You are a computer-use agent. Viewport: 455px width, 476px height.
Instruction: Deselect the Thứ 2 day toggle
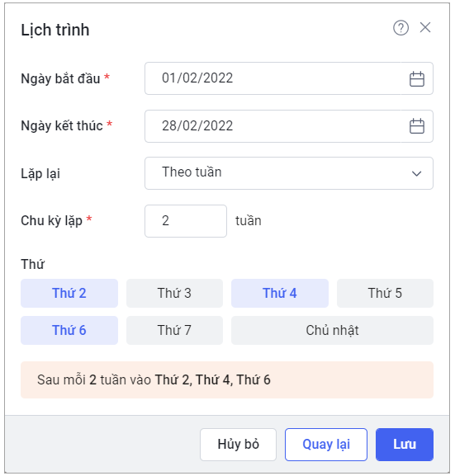(x=69, y=293)
